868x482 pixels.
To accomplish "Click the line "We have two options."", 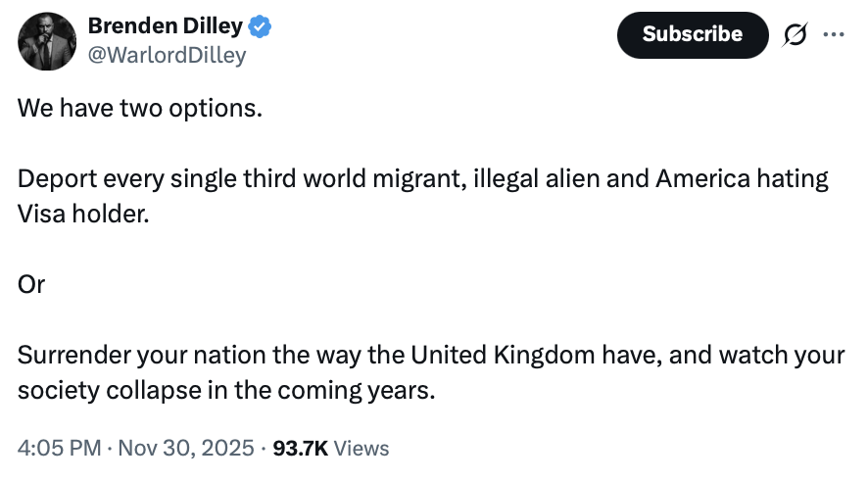I will click(140, 108).
